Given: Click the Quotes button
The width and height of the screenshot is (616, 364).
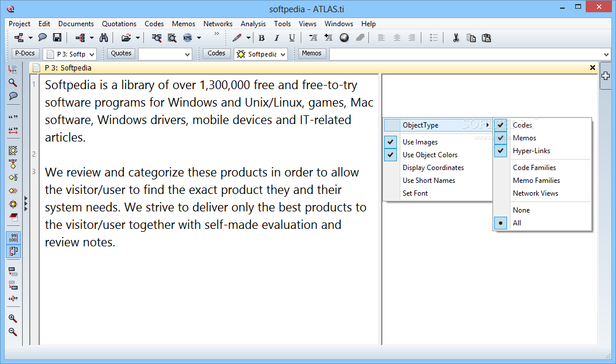Looking at the screenshot, I should [x=121, y=53].
